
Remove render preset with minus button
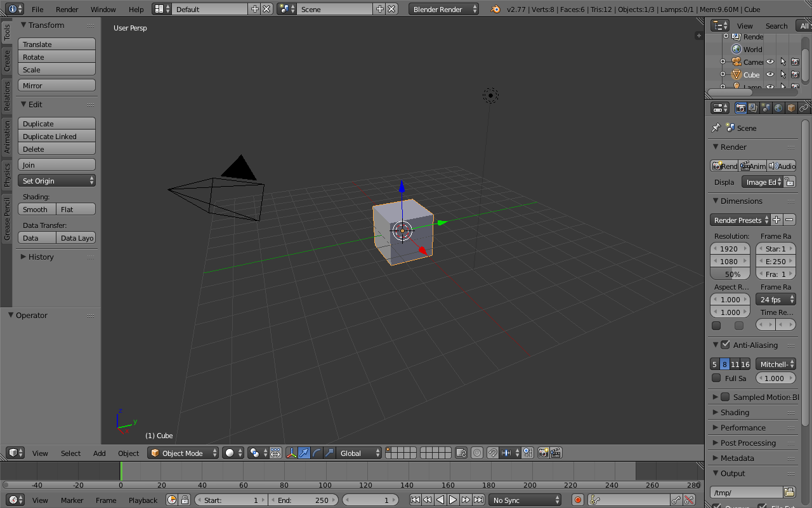coord(789,220)
